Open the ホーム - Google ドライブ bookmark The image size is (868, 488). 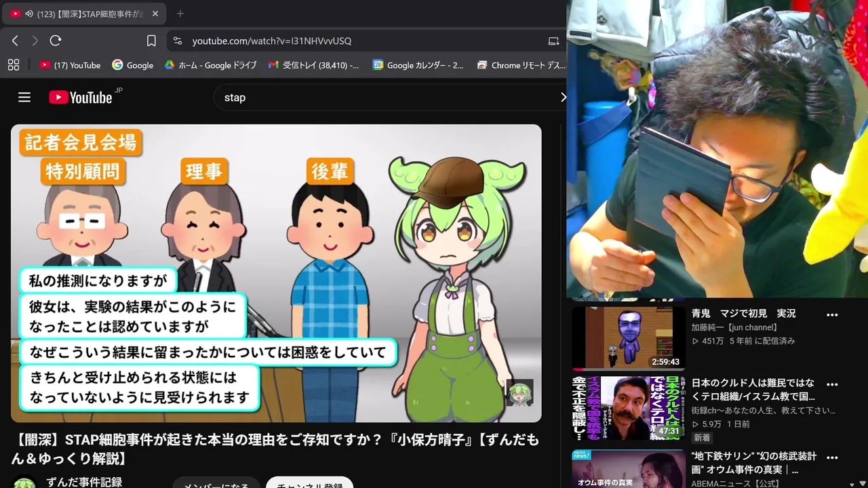click(210, 65)
